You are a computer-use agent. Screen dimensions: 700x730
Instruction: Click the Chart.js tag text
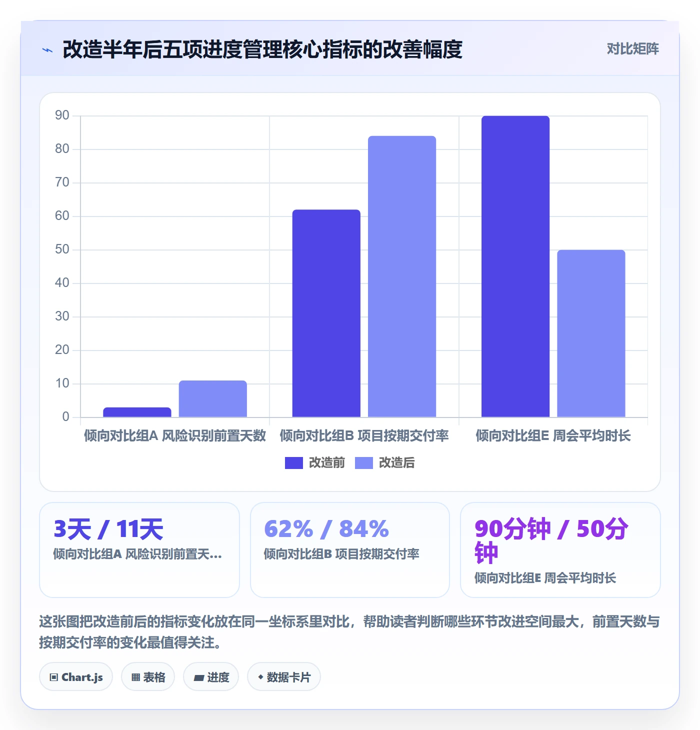(x=82, y=677)
